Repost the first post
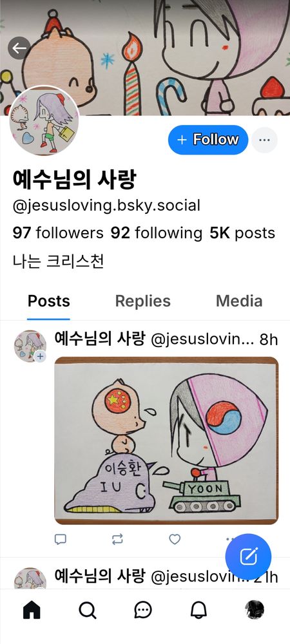Screen dimensions: 290x644 [x=117, y=539]
